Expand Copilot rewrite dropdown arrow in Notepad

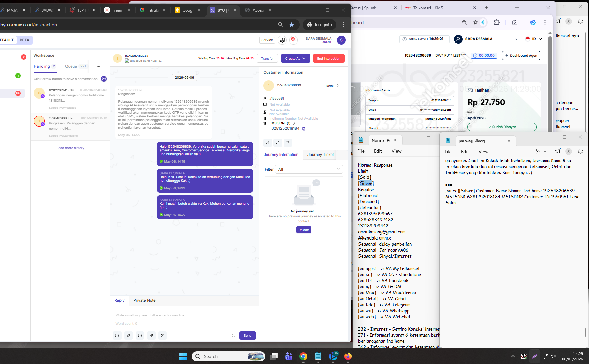545,152
